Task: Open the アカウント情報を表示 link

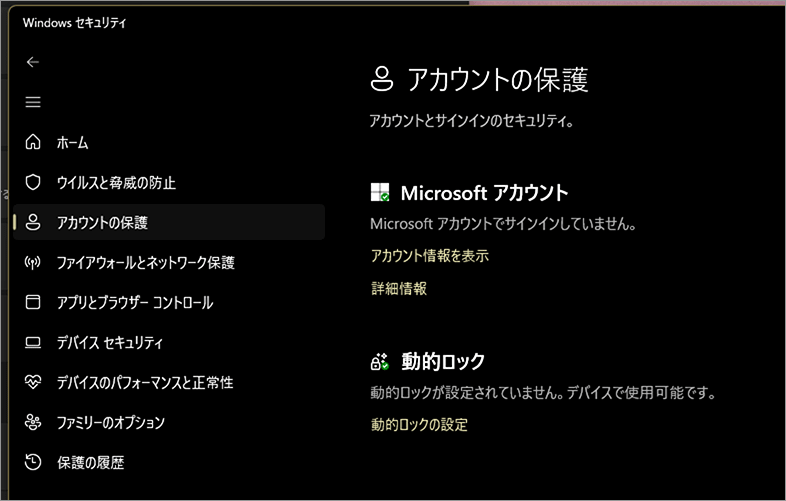Action: [429, 256]
